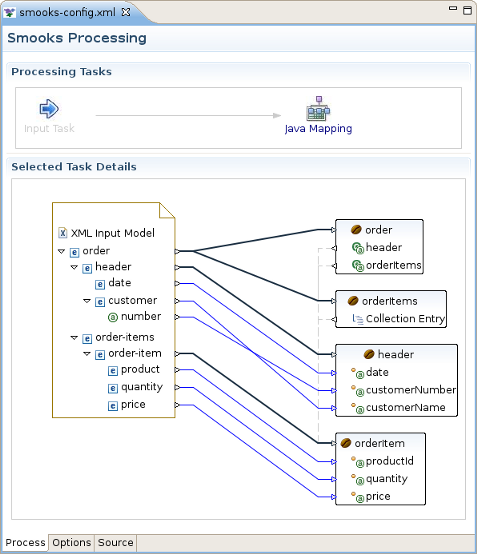Click the Input Task label

click(x=49, y=128)
